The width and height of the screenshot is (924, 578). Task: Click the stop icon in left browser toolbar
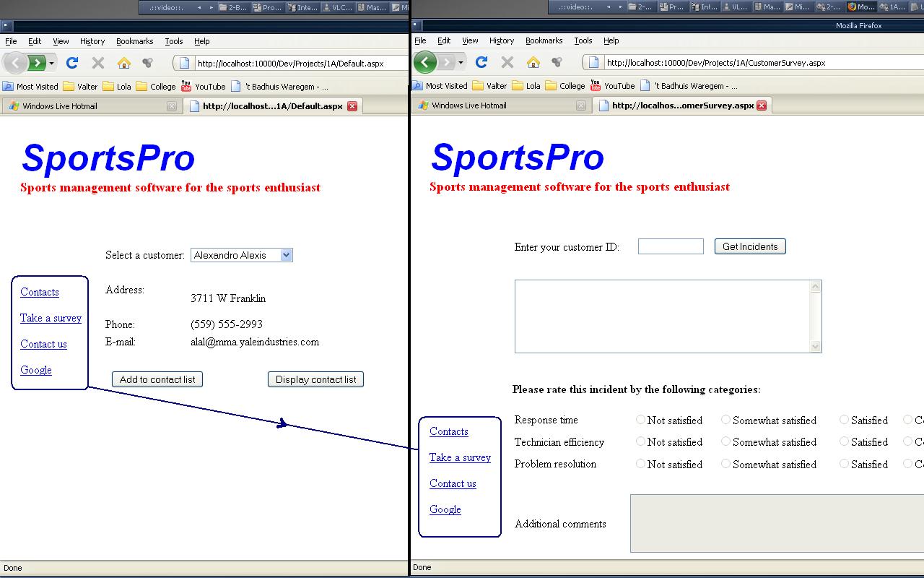pyautogui.click(x=98, y=63)
